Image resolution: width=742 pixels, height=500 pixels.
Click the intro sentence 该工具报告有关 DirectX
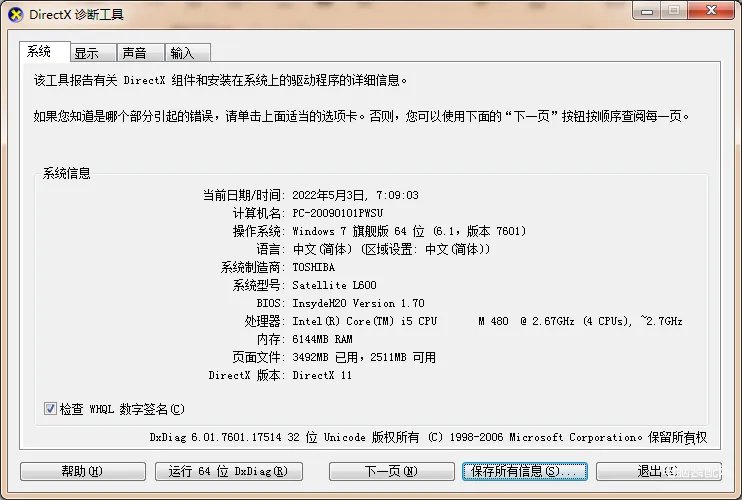pos(220,80)
